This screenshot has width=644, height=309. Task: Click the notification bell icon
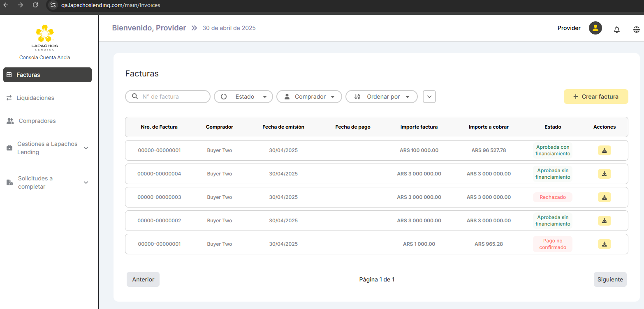coord(616,29)
